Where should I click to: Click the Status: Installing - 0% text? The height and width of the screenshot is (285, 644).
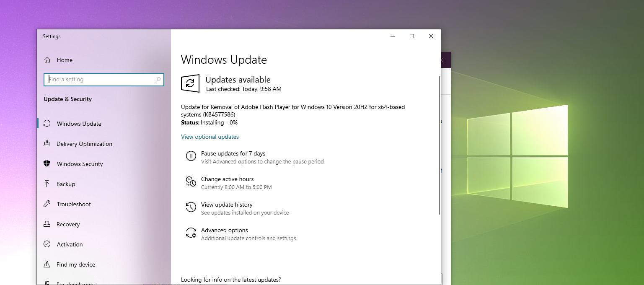click(x=209, y=122)
